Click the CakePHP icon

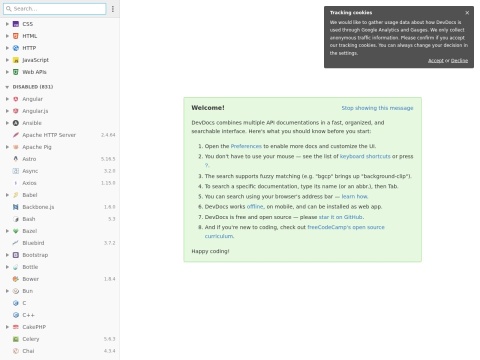[16, 327]
